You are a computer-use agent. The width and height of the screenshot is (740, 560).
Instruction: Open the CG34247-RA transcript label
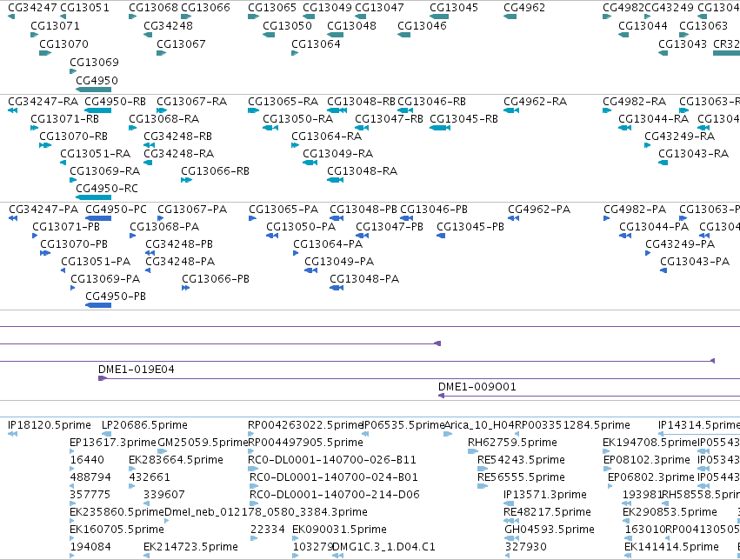tap(43, 102)
